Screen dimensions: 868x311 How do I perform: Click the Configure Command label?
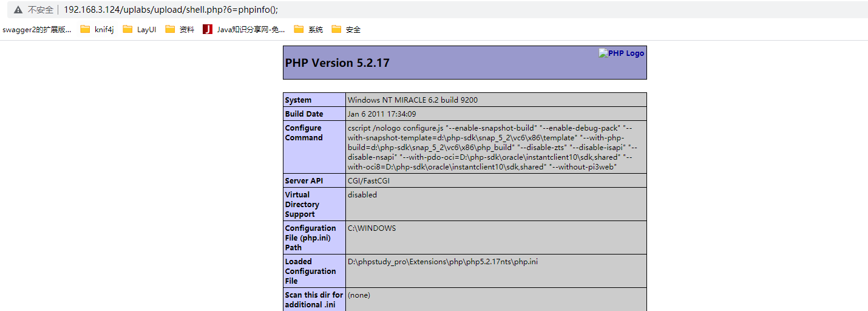tap(304, 132)
